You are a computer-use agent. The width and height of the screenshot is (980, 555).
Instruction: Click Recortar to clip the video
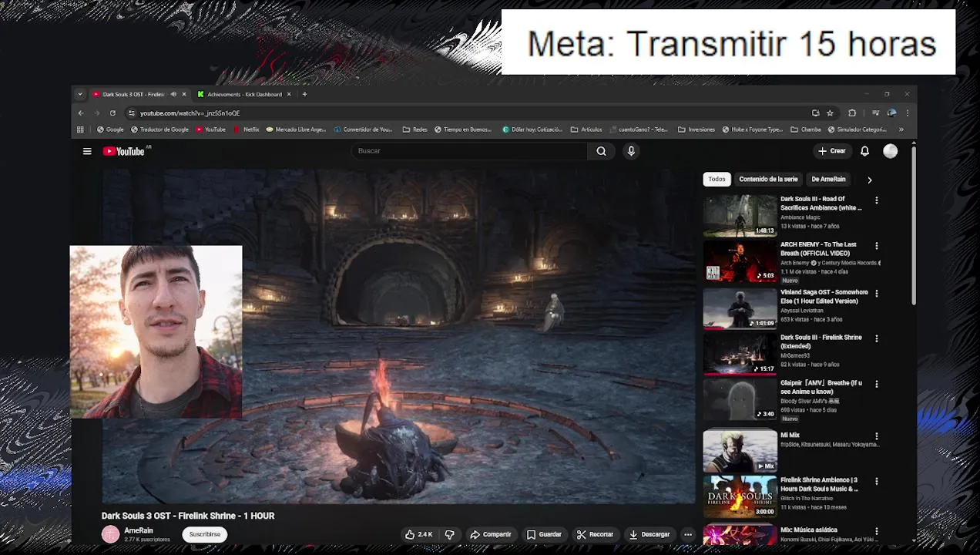tap(595, 534)
